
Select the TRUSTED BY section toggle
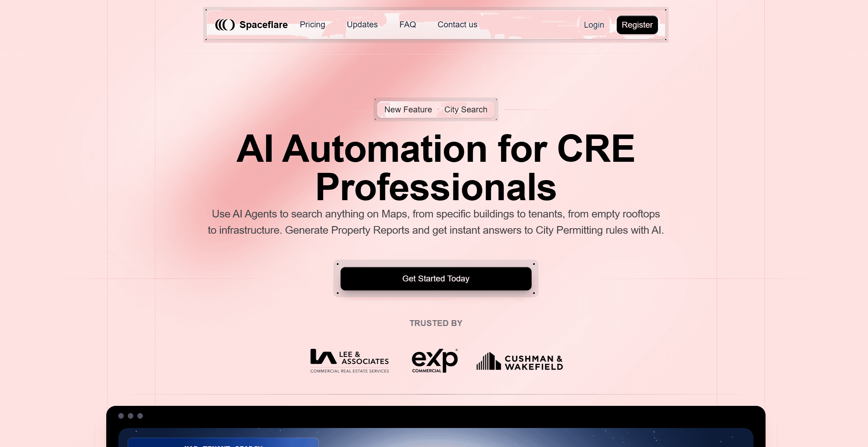435,323
